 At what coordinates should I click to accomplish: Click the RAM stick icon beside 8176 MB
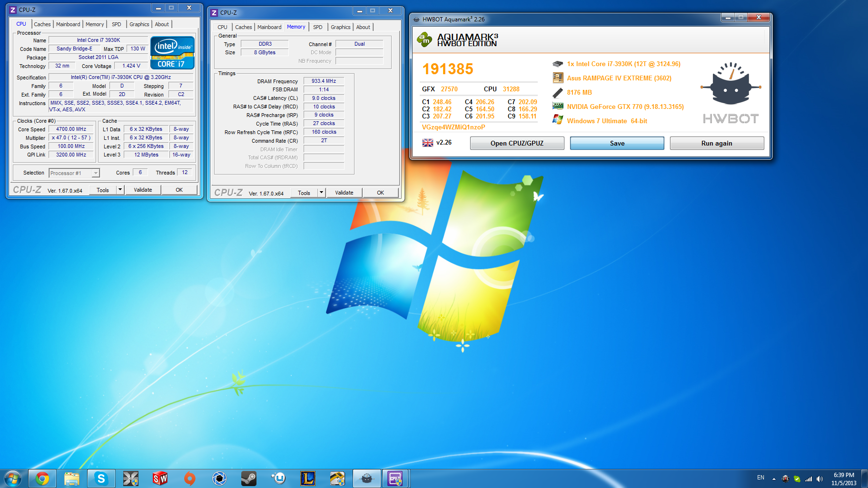coord(558,93)
